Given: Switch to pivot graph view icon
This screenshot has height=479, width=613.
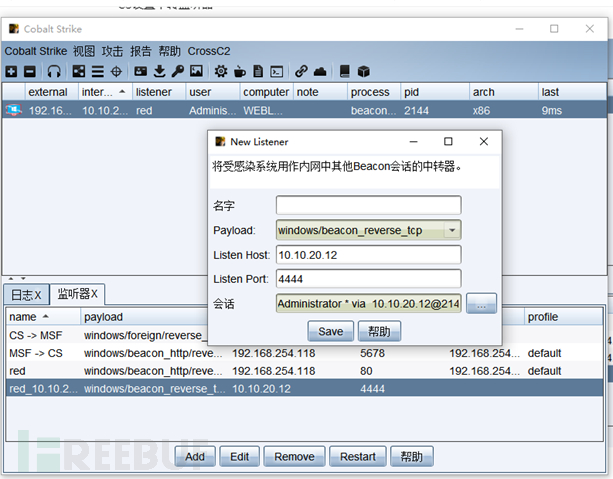Looking at the screenshot, I should point(79,71).
